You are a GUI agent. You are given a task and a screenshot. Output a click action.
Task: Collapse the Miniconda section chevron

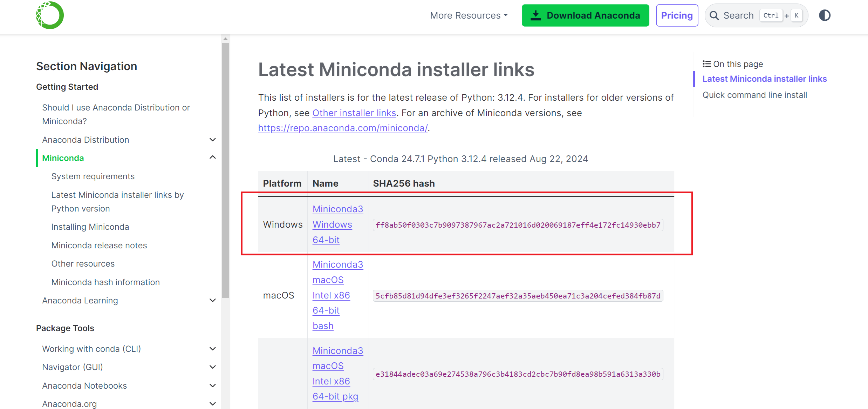tap(212, 157)
